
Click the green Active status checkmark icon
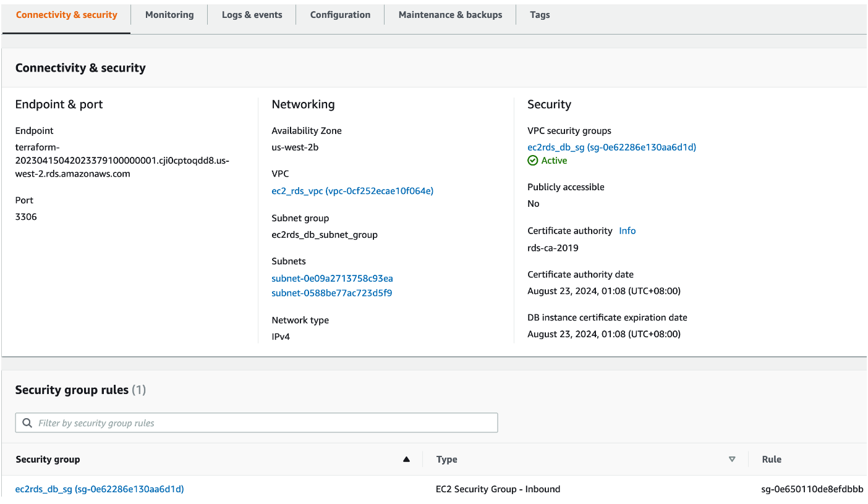[533, 161]
